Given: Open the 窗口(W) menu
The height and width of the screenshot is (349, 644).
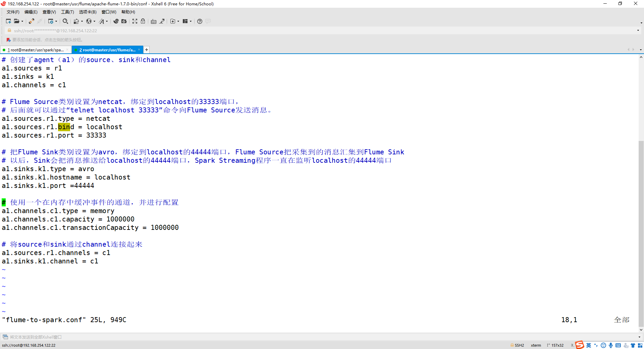Looking at the screenshot, I should pyautogui.click(x=109, y=12).
